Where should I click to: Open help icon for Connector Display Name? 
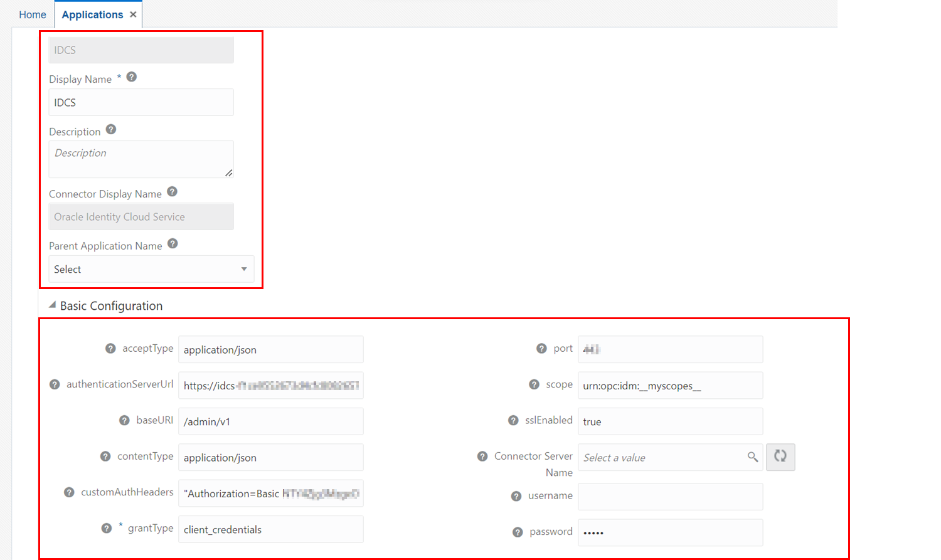coord(173,192)
